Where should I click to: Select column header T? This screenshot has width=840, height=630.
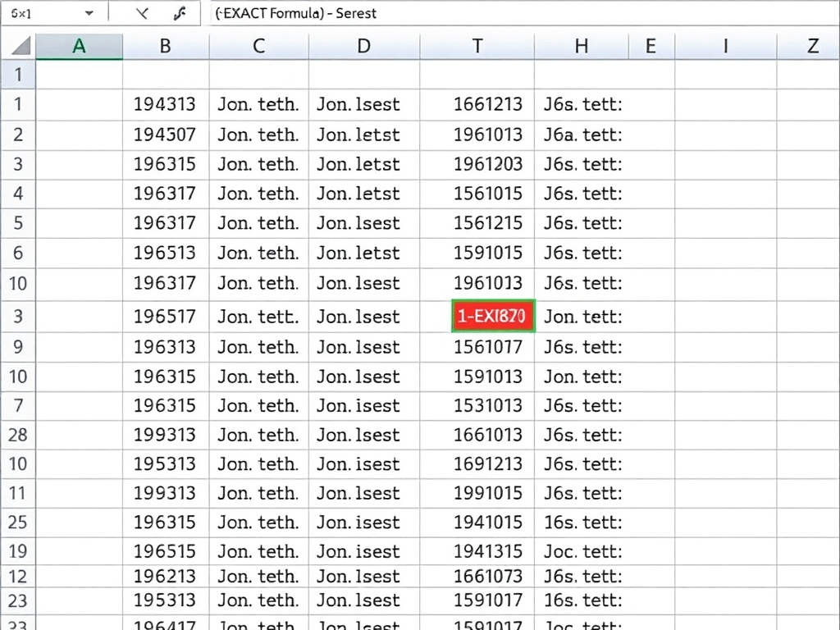477,46
